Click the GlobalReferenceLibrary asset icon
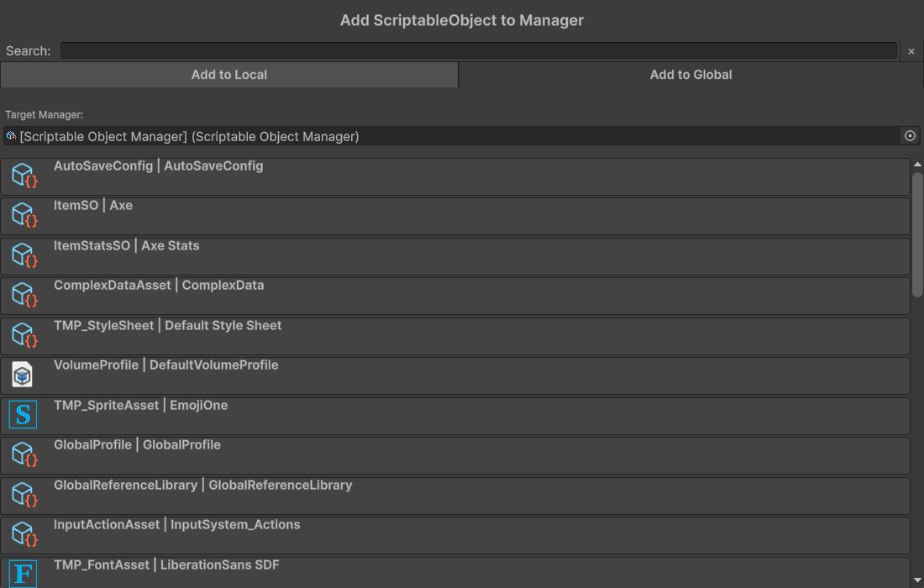This screenshot has height=588, width=924. tap(24, 495)
